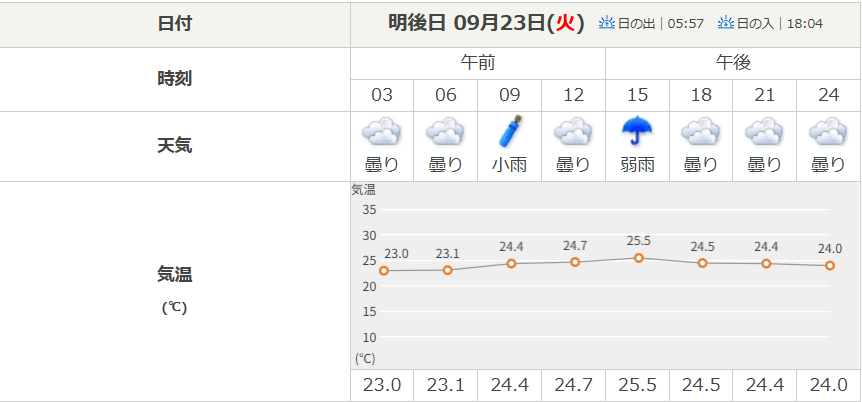Screen dimensions: 862x402
Task: Click the 23.0 data point on the graph
Action: coord(383,270)
